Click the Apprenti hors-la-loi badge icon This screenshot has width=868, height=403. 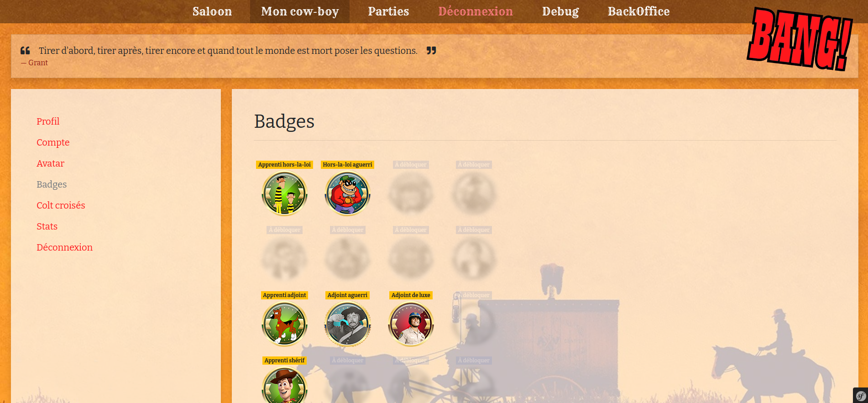click(284, 194)
